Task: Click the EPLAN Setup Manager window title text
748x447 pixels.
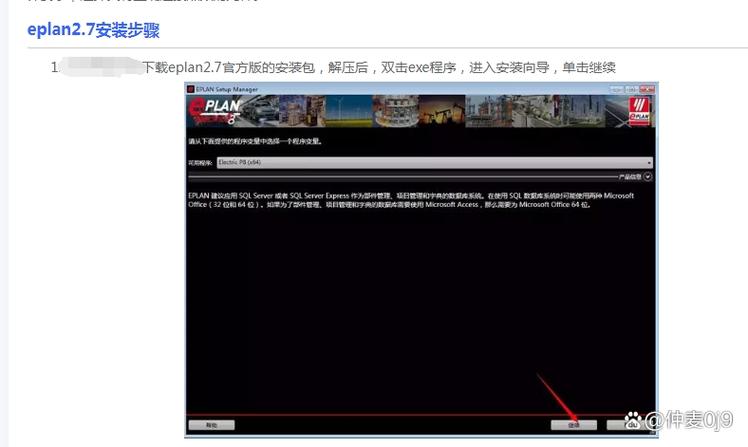Action: 227,89
